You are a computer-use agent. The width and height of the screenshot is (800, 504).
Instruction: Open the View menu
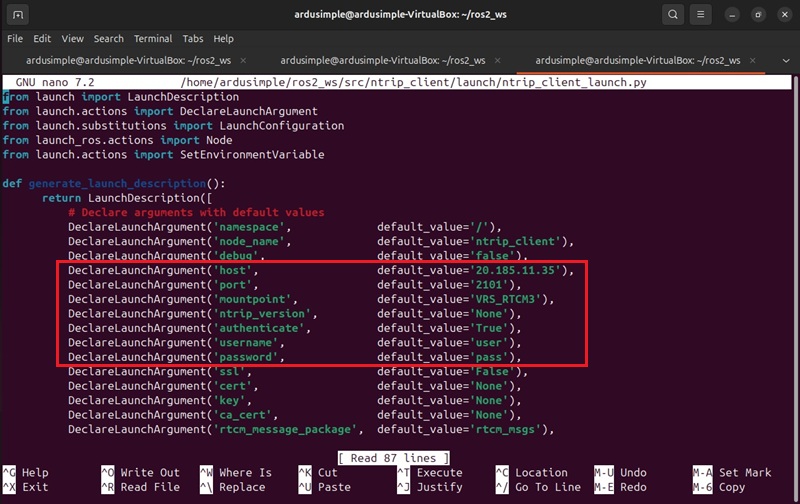pos(72,38)
